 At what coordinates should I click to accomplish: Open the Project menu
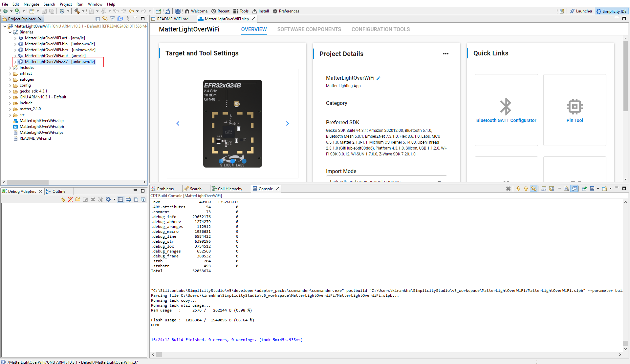[x=65, y=4]
